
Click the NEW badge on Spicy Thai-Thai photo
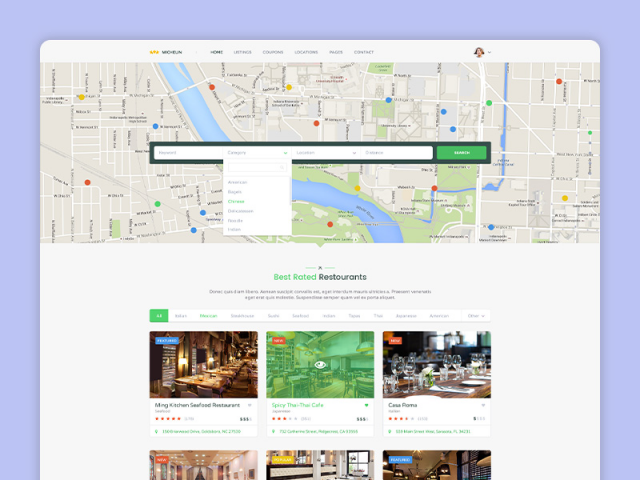coord(278,340)
